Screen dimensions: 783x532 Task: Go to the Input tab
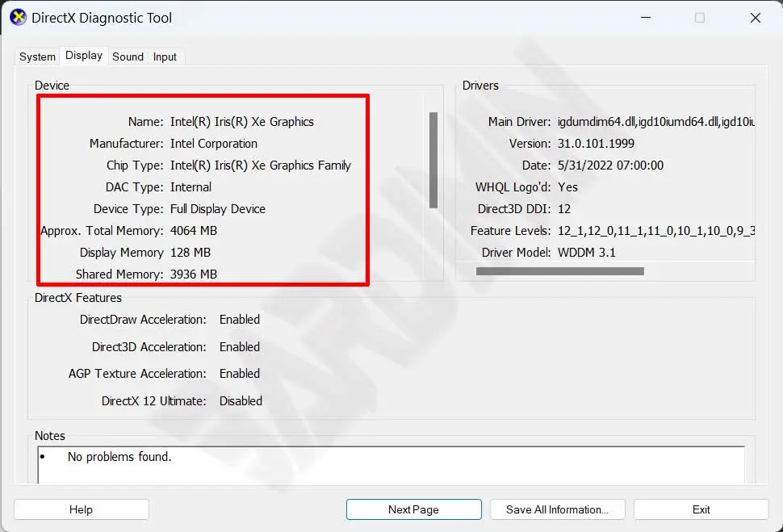pyautogui.click(x=165, y=57)
